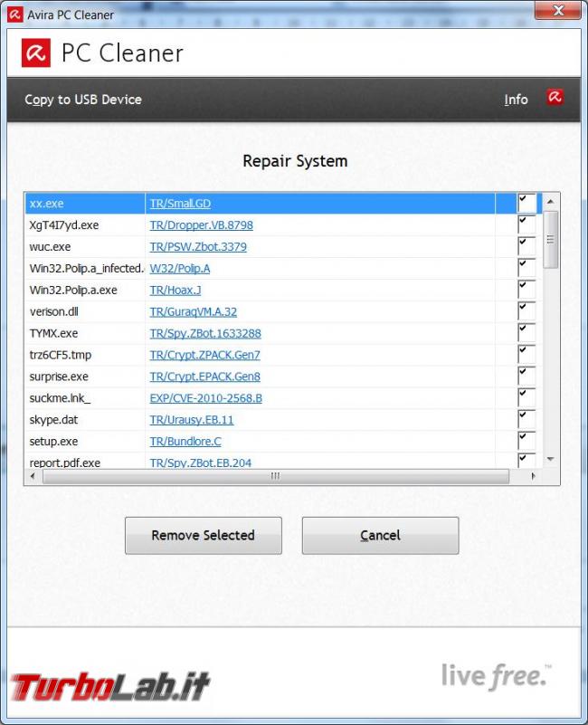Screen dimensions: 588x725
Task: Open the TR/Bundlore.C link
Action: (x=185, y=442)
